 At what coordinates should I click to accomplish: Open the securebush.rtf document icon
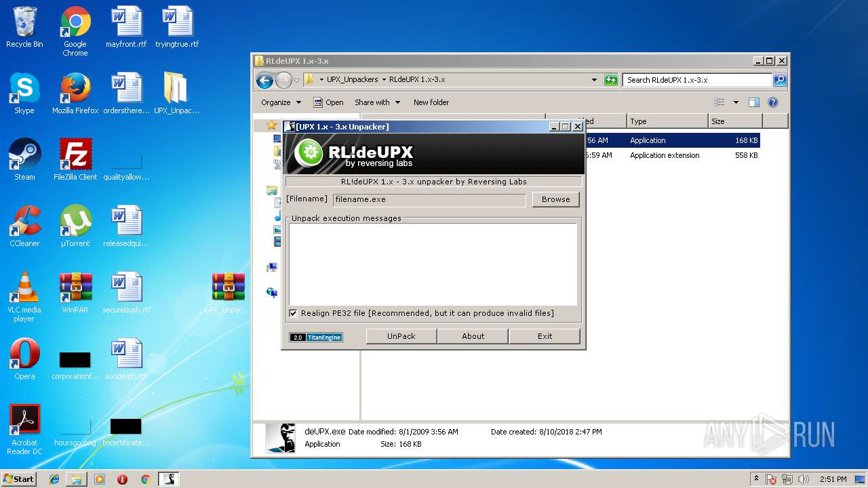tap(126, 293)
